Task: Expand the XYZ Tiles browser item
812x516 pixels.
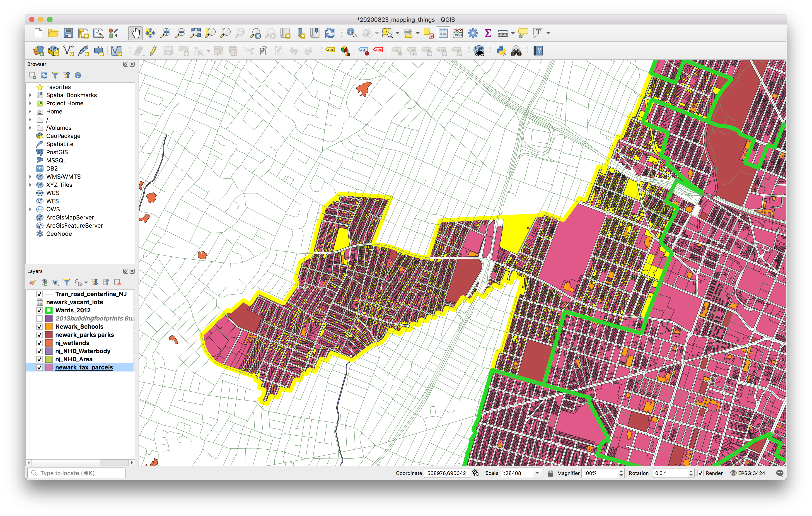Action: coord(30,185)
